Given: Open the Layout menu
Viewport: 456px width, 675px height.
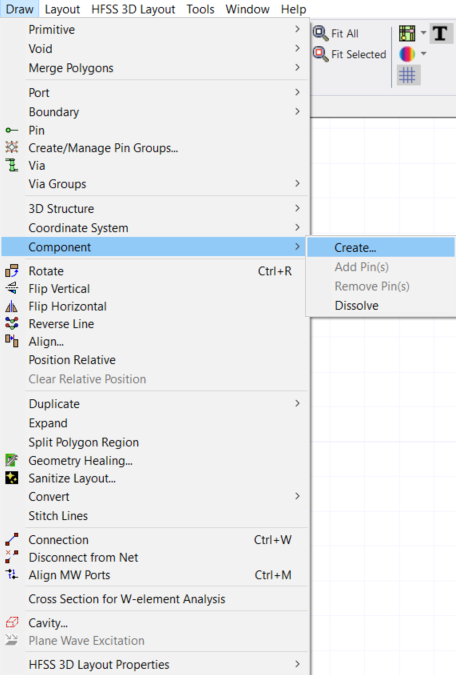Looking at the screenshot, I should pyautogui.click(x=62, y=9).
